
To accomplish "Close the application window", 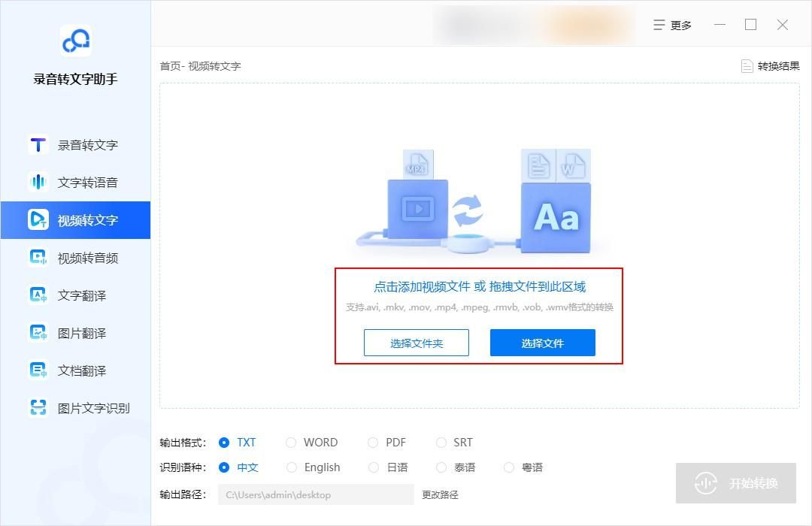I will [x=783, y=25].
